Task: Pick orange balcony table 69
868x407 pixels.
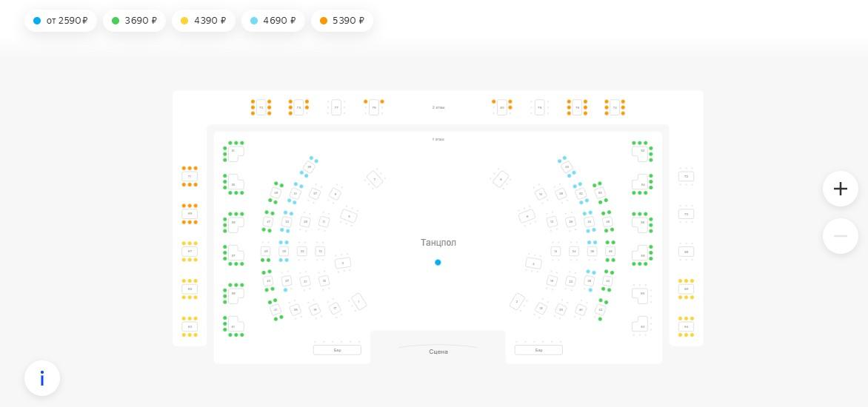Action: pos(190,214)
